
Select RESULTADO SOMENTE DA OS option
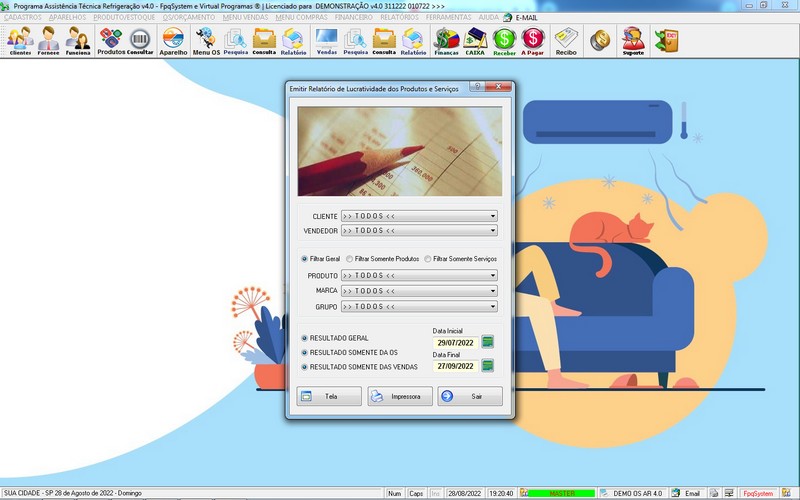pyautogui.click(x=305, y=352)
